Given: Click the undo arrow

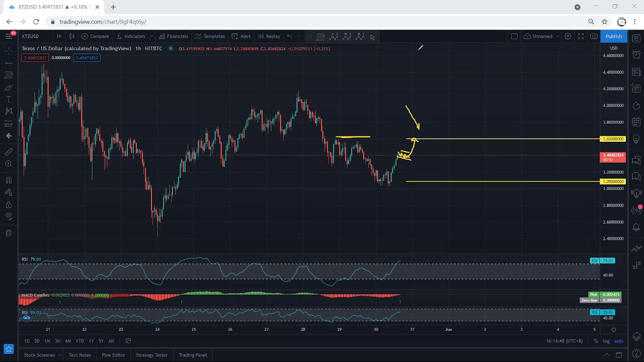Looking at the screenshot, I should [289, 36].
